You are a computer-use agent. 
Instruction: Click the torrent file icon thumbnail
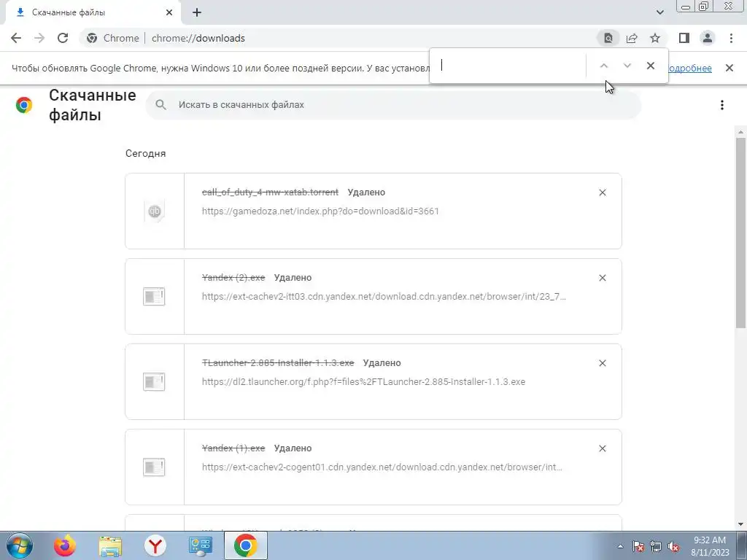coord(155,211)
